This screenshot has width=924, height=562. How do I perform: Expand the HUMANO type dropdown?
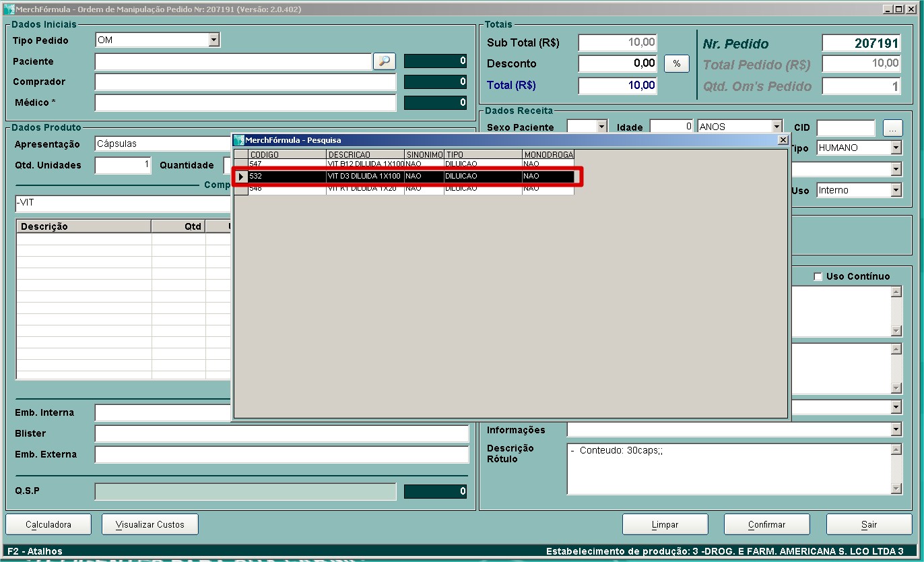(895, 148)
